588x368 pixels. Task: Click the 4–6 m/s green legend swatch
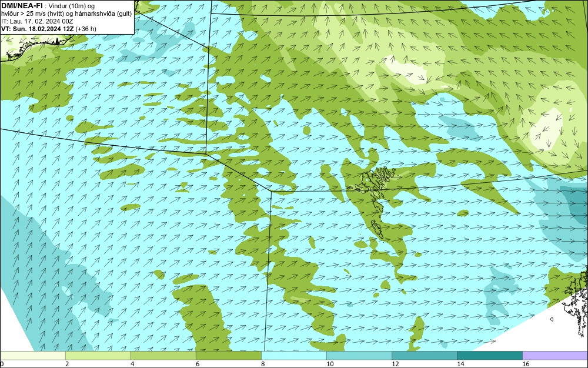(163, 355)
